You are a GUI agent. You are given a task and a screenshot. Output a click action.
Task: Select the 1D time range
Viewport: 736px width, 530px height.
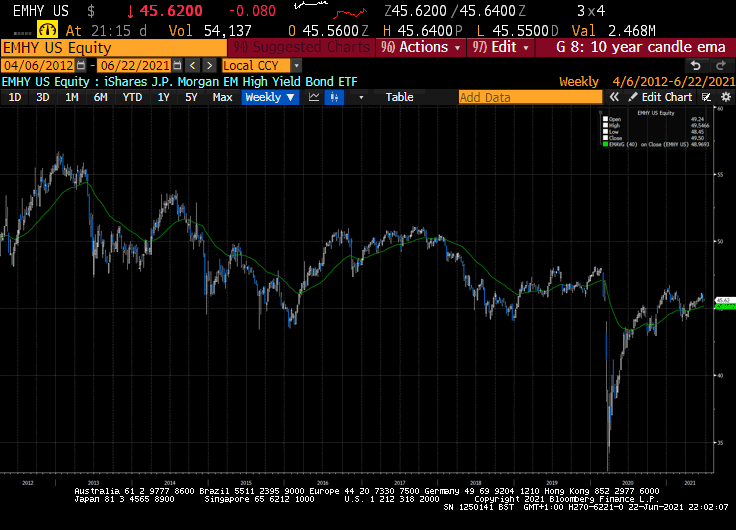point(15,97)
